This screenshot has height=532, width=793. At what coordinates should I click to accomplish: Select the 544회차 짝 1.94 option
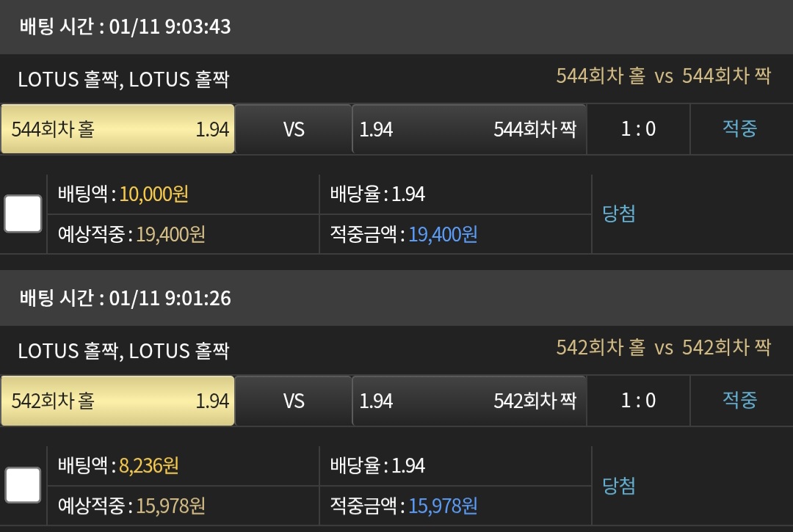tap(468, 129)
